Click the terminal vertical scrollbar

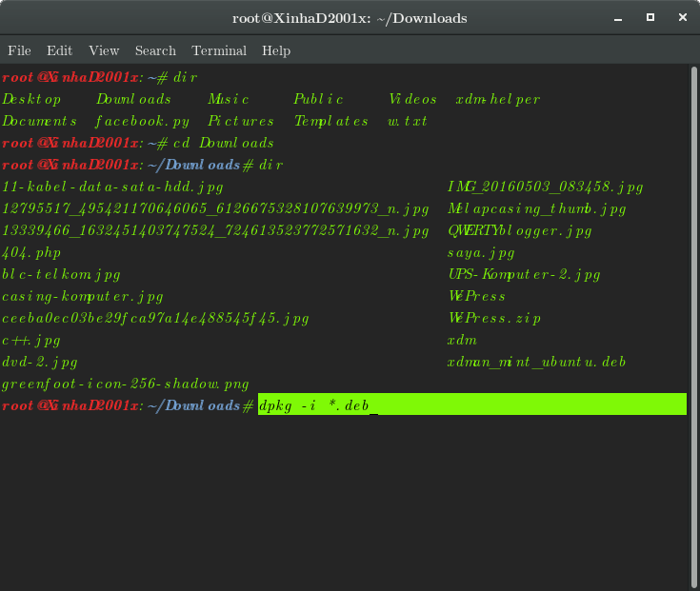693,326
